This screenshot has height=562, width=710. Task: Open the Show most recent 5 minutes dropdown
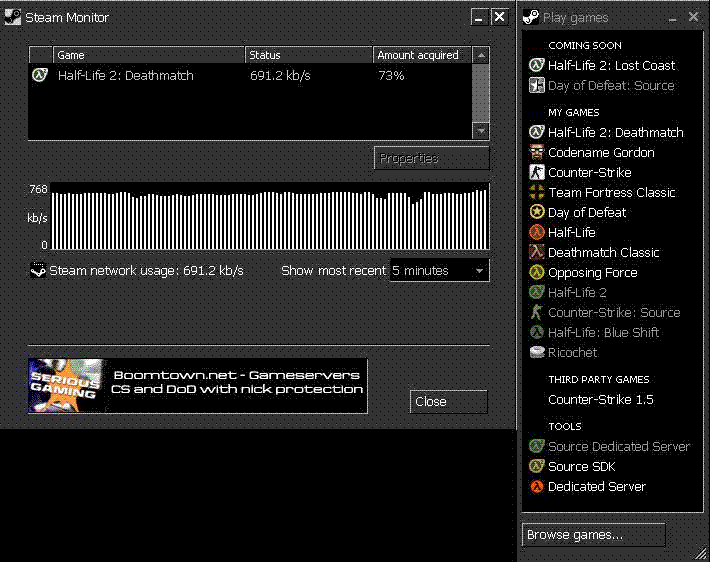pos(439,270)
